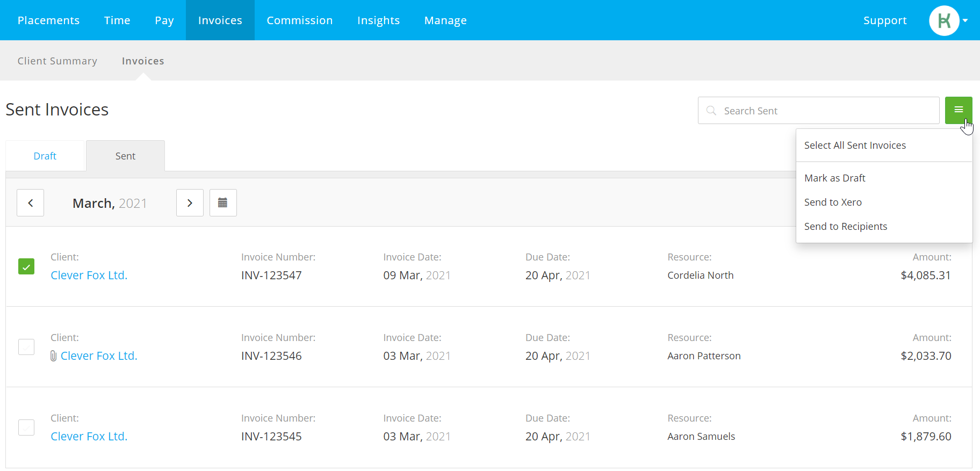Click invoice date 09 Mar, 2021
Viewport: 980px width, 471px height.
(417, 276)
